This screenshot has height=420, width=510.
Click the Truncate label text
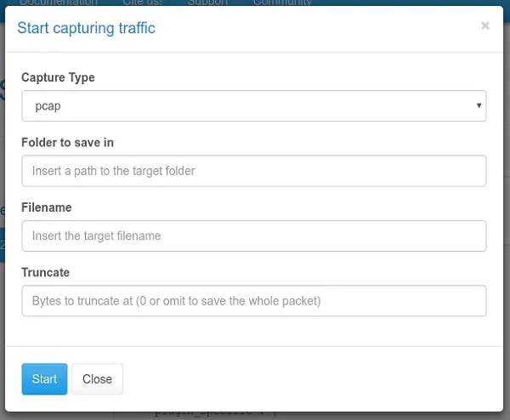[45, 273]
